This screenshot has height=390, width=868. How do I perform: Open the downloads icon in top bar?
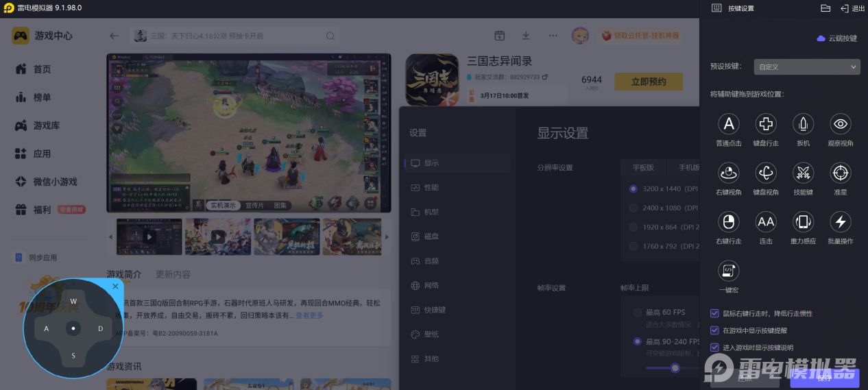coord(526,36)
